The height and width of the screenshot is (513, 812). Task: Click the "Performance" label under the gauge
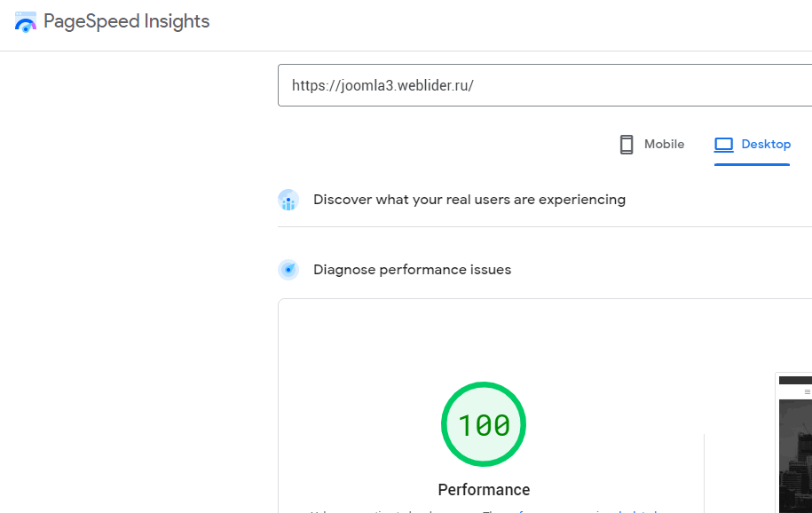(x=484, y=490)
